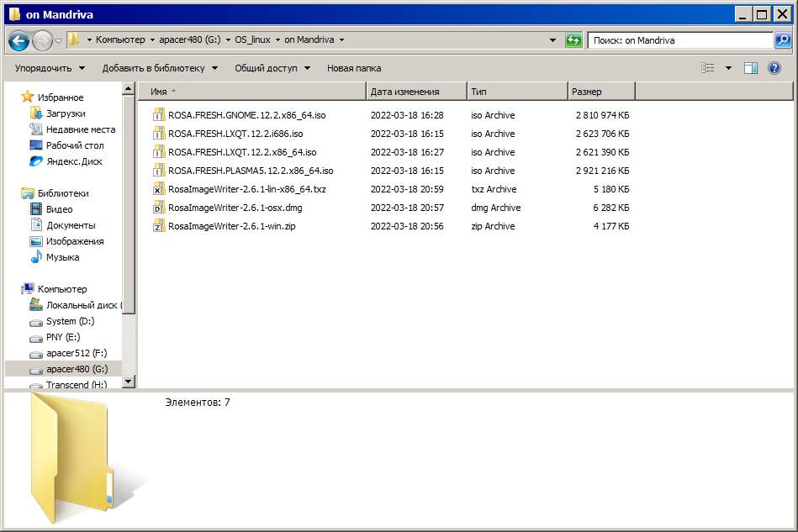Click the ROSA.FRESH.GNOME.12.2.x86_64.iso file icon
This screenshot has height=532, width=798.
159,115
